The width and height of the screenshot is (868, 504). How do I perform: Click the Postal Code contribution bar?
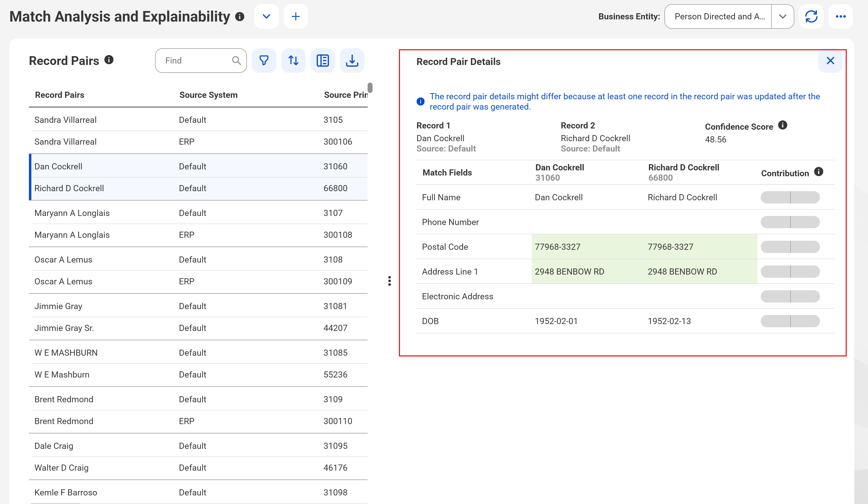[x=790, y=247]
